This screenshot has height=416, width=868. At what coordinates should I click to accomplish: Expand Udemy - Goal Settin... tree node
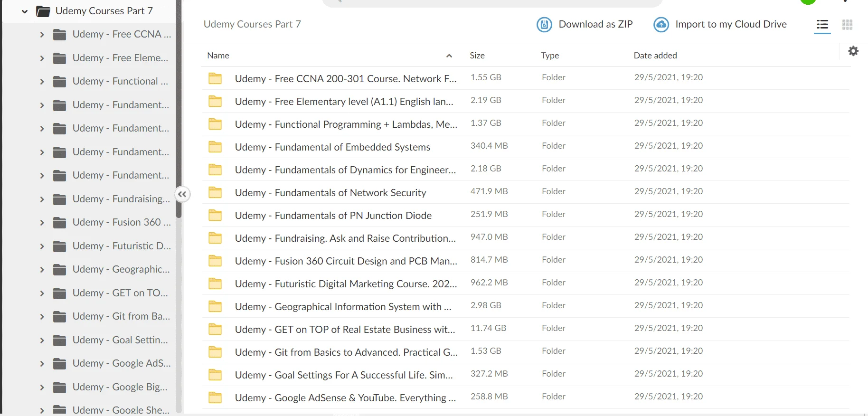tap(42, 340)
